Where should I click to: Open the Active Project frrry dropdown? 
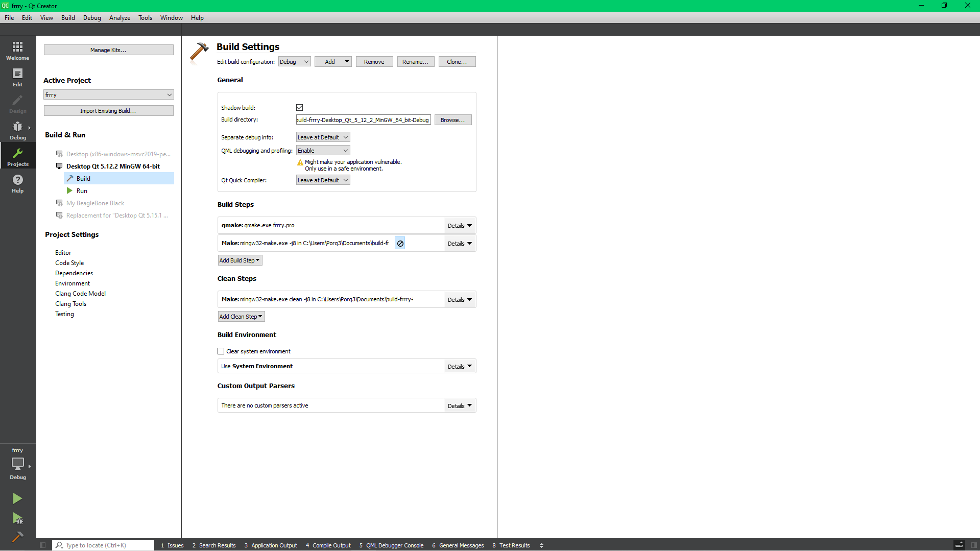(109, 95)
